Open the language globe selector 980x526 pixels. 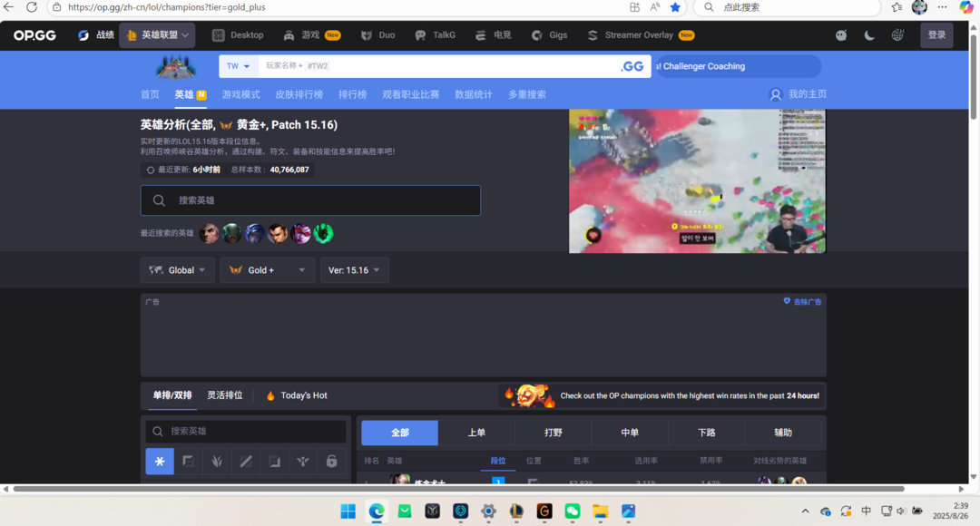point(897,35)
